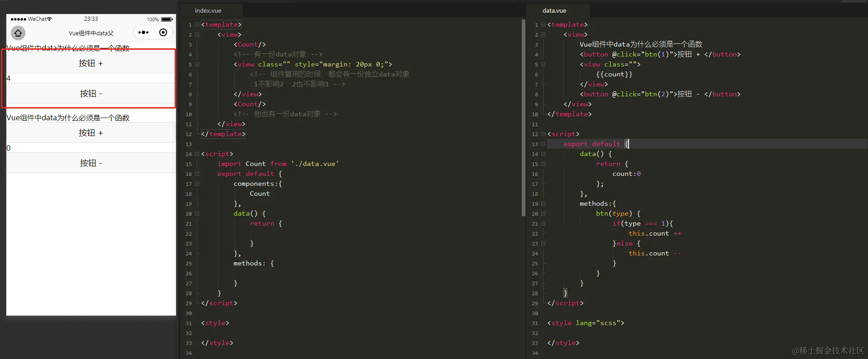The image size is (868, 359).
Task: Click 'this.count --' in data.vue
Action: pyautogui.click(x=655, y=253)
